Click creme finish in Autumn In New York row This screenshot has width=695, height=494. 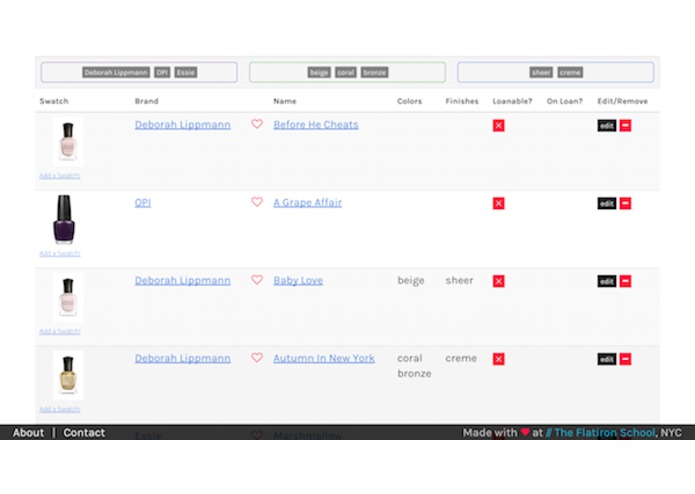[461, 358]
